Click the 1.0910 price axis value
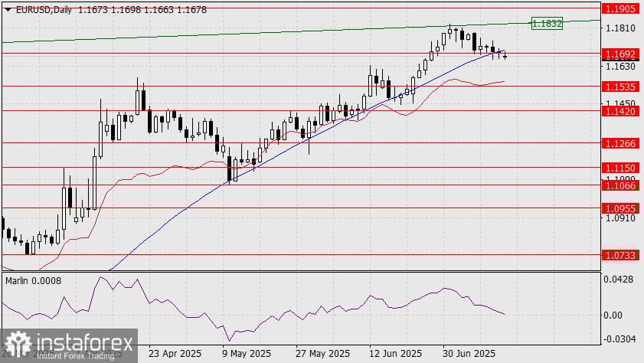The width and height of the screenshot is (644, 363). 620,218
